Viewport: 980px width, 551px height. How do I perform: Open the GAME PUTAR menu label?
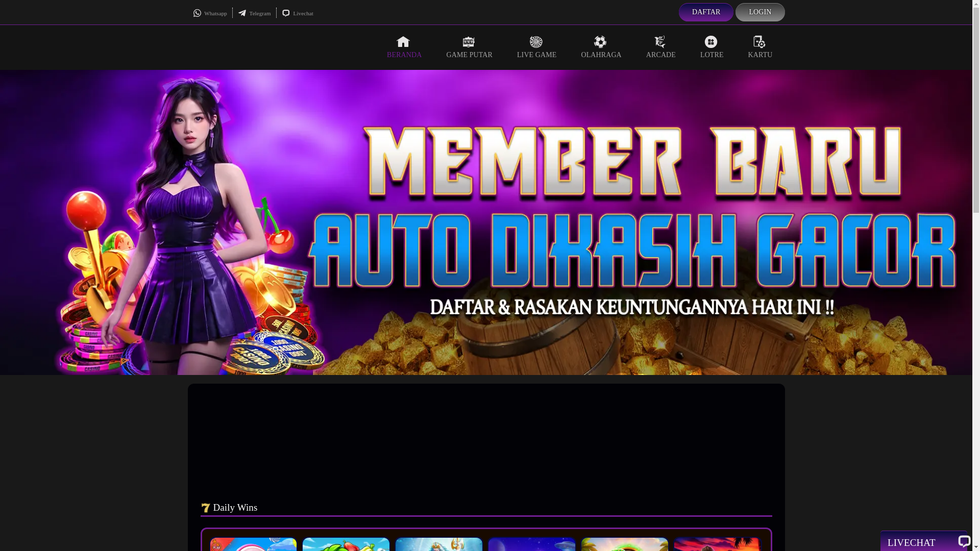coord(469,55)
